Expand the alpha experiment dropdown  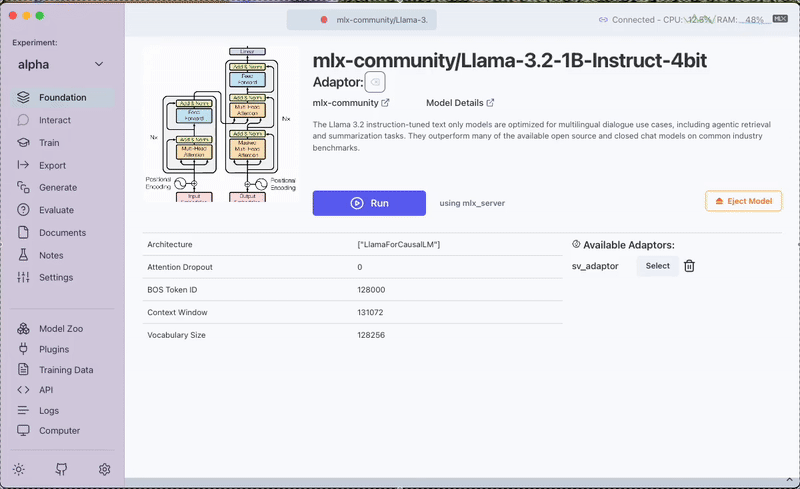[61, 64]
